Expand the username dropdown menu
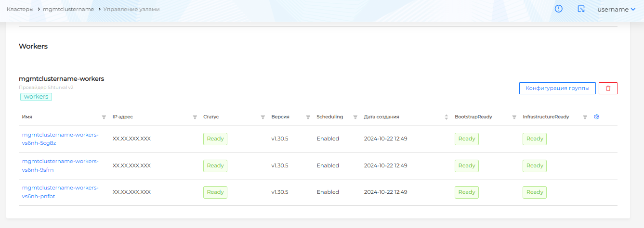Screen dimensions: 644x228 617,9
